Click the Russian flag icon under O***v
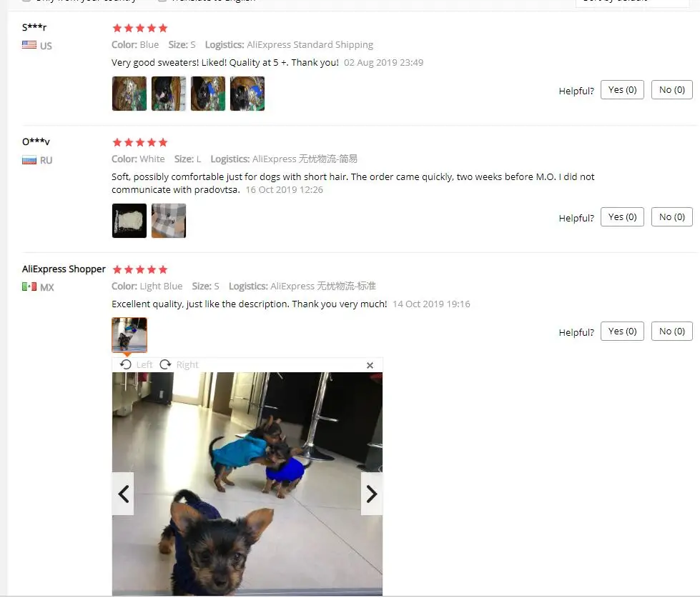The image size is (700, 598). pos(29,160)
